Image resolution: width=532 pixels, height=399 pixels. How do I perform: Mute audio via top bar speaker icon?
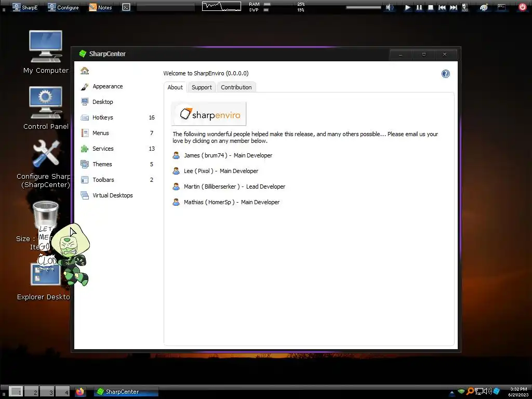(390, 7)
